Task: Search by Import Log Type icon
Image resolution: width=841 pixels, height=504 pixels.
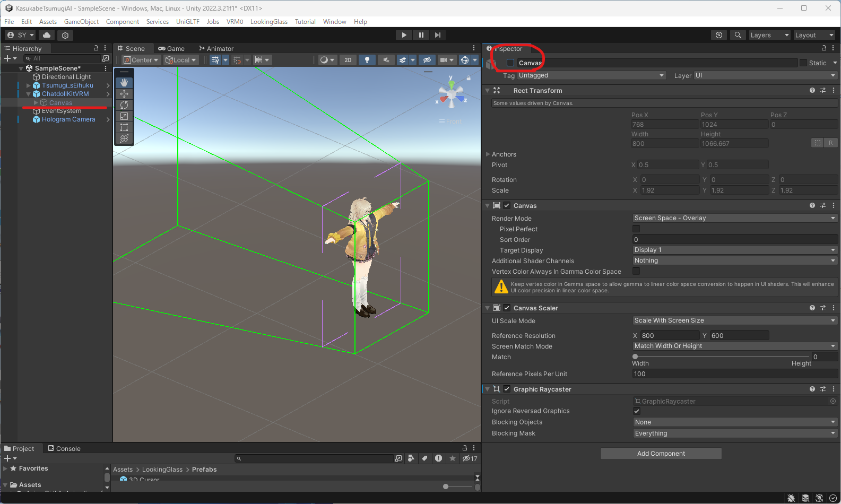Action: tap(438, 458)
